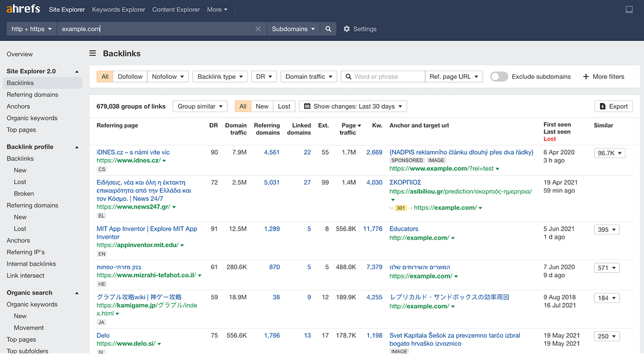Expand the www.news247.gr URL caret
This screenshot has height=354, width=644.
(x=174, y=207)
